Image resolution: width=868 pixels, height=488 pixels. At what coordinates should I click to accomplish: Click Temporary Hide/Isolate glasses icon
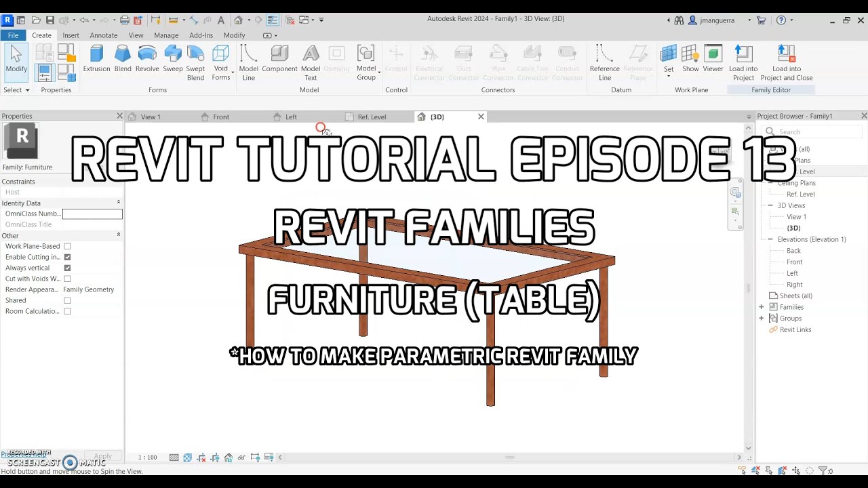tap(241, 457)
